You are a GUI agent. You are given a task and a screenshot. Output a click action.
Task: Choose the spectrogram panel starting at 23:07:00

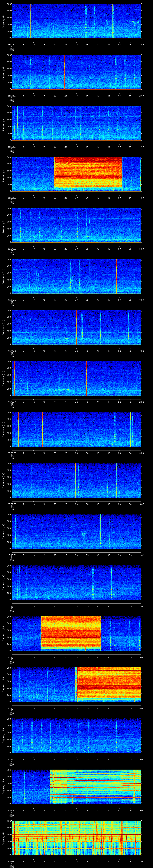(x=76, y=378)
